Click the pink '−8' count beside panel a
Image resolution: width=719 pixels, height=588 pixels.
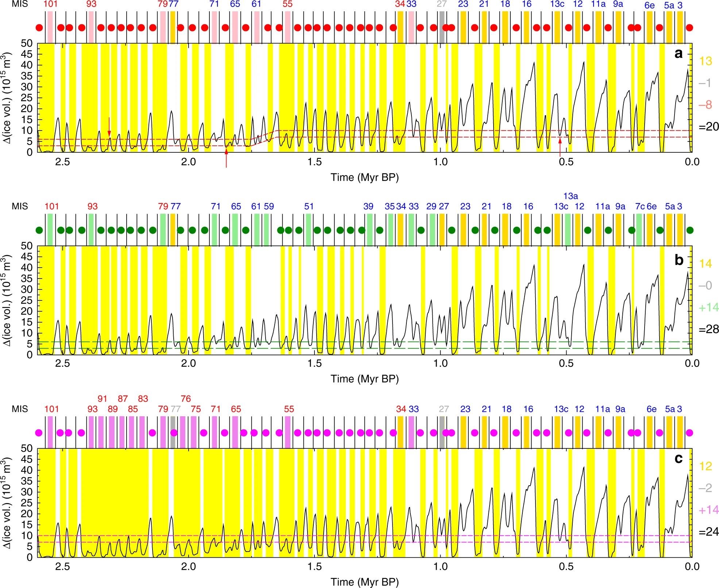(x=705, y=105)
